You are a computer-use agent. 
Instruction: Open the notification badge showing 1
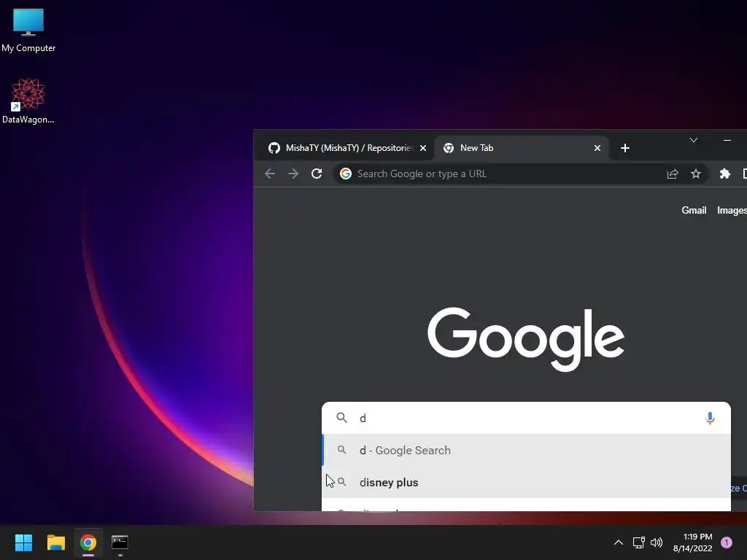726,542
